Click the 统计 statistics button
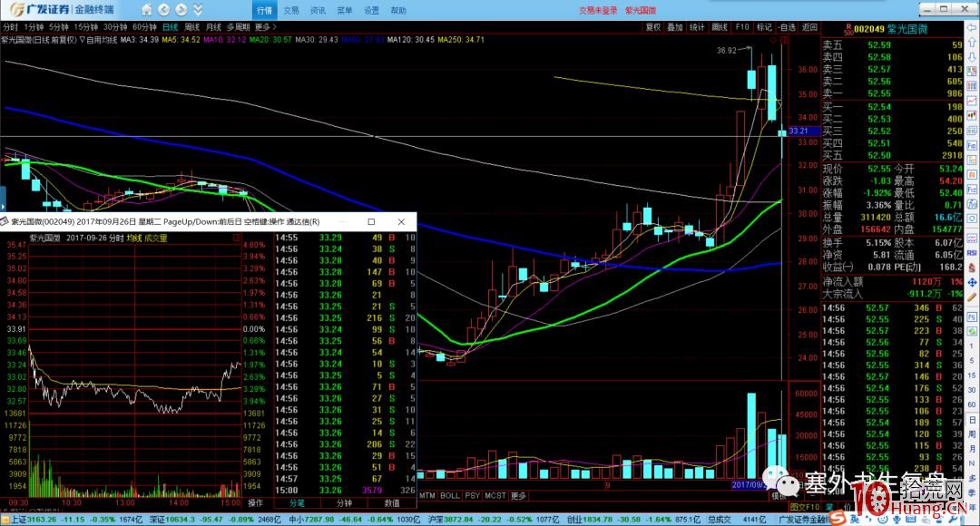This screenshot has width=980, height=526. 697,27
